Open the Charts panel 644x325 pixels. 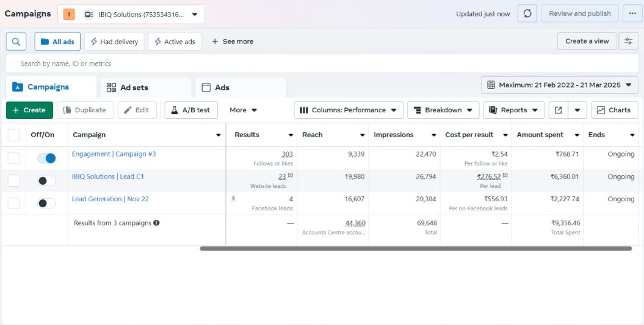614,110
